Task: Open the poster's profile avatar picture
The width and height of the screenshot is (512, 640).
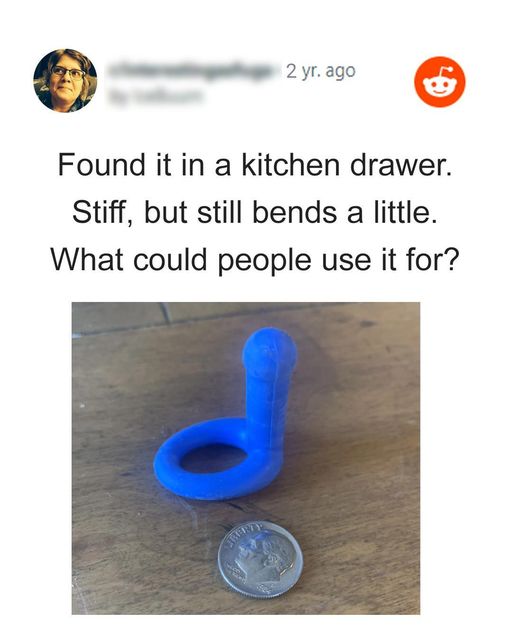Action: (x=65, y=80)
